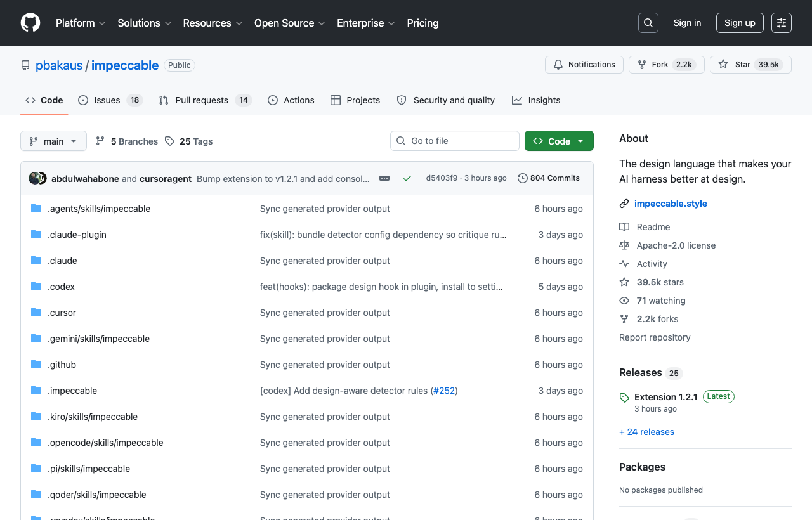Open the green Code dropdown
812x520 pixels.
(559, 141)
